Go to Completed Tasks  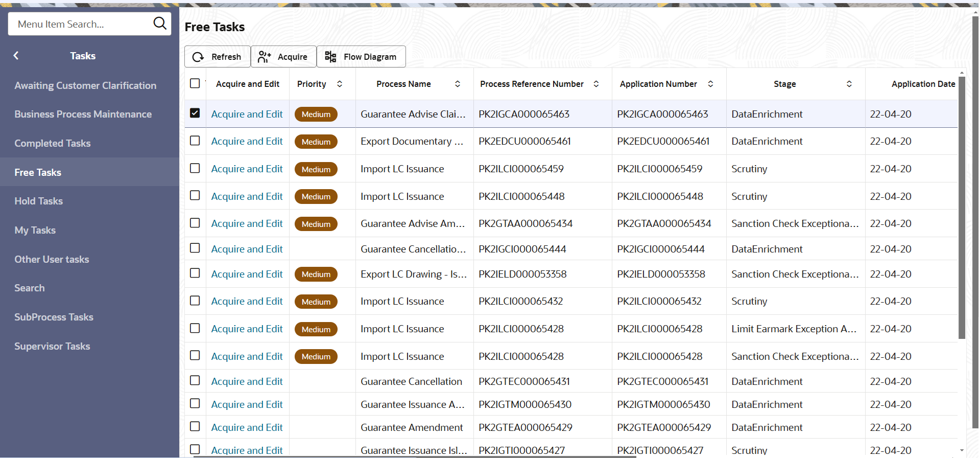tap(52, 143)
